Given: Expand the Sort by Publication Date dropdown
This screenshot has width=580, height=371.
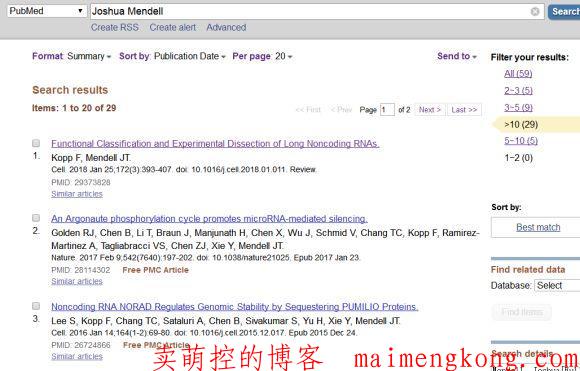Looking at the screenshot, I should click(x=172, y=56).
